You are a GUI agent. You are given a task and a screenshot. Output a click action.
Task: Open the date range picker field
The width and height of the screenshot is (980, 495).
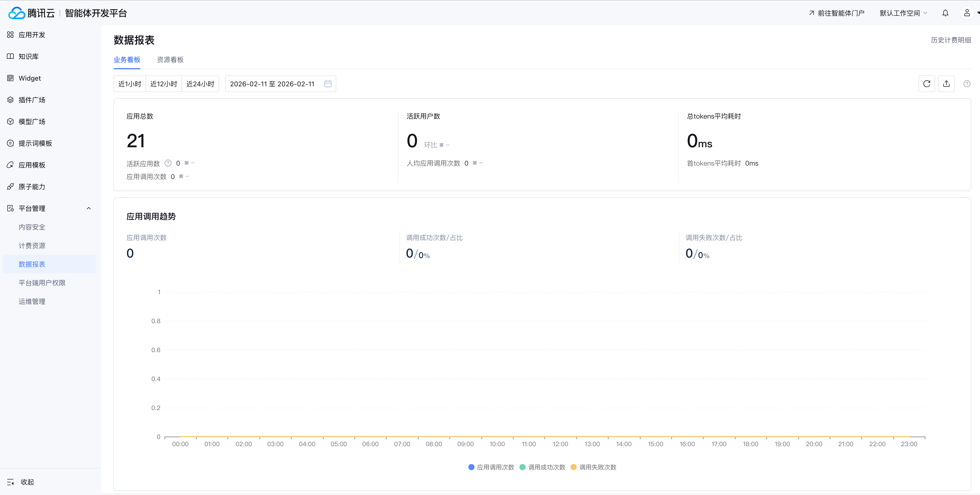[x=272, y=84]
